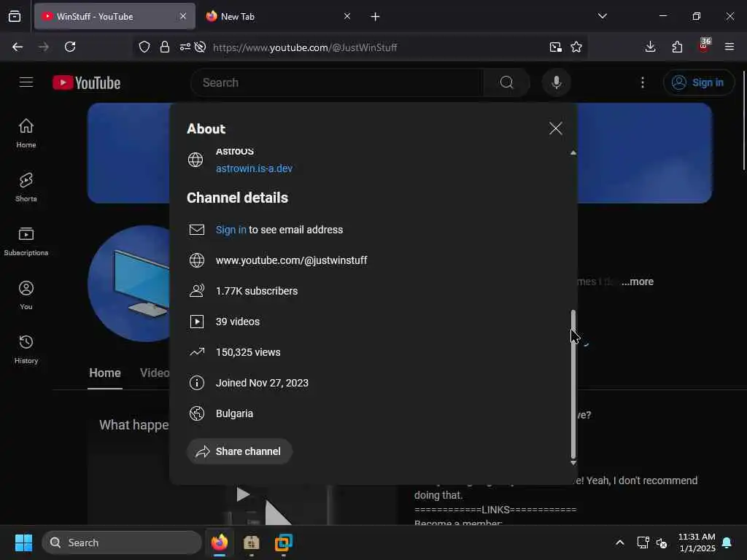Close the New Tab tab
This screenshot has height=560, width=747.
click(347, 16)
